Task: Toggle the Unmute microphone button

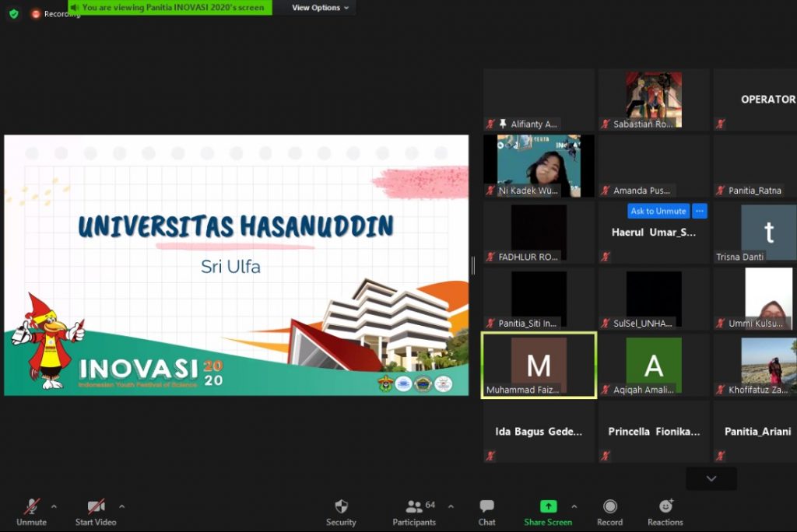Action: tap(31, 507)
